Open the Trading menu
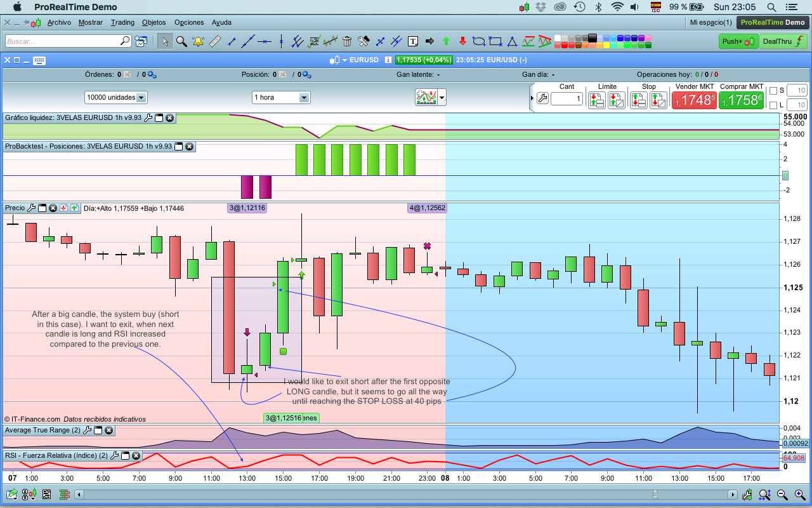 [x=122, y=22]
